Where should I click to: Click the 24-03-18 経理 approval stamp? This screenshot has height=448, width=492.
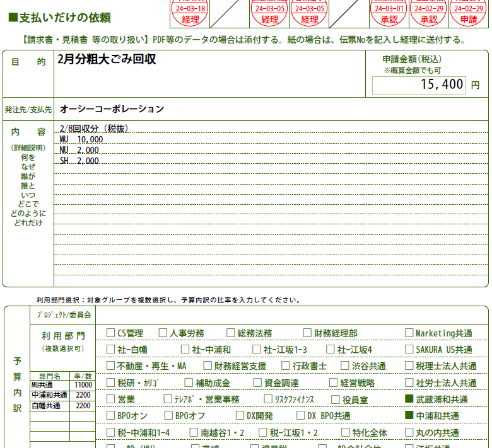click(x=190, y=13)
